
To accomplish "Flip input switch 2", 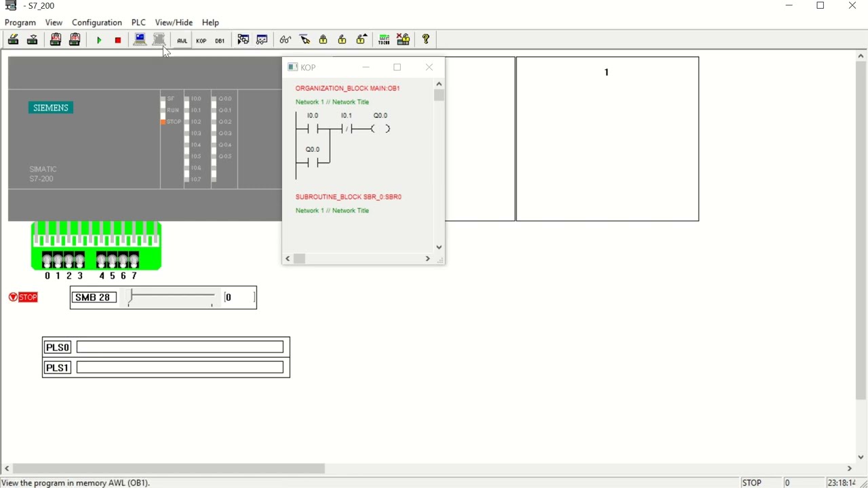I will [69, 260].
